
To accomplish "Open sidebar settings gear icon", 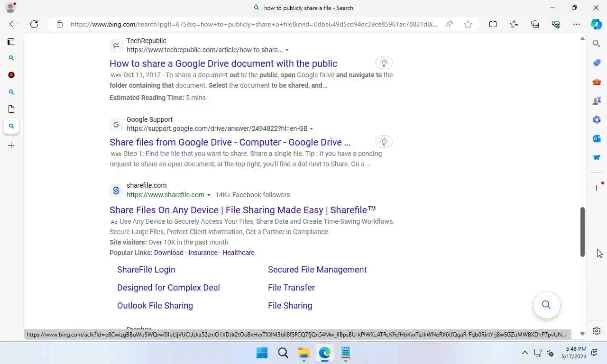I will pyautogui.click(x=597, y=331).
